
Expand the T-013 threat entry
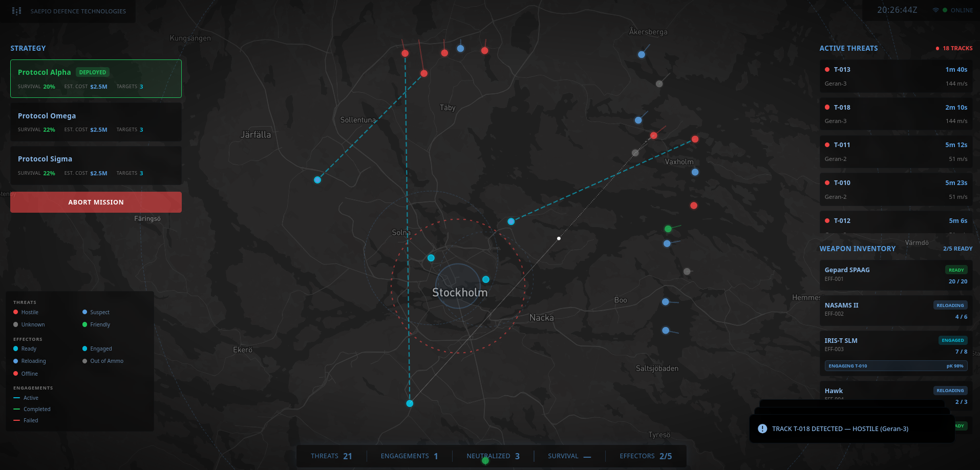pos(895,76)
